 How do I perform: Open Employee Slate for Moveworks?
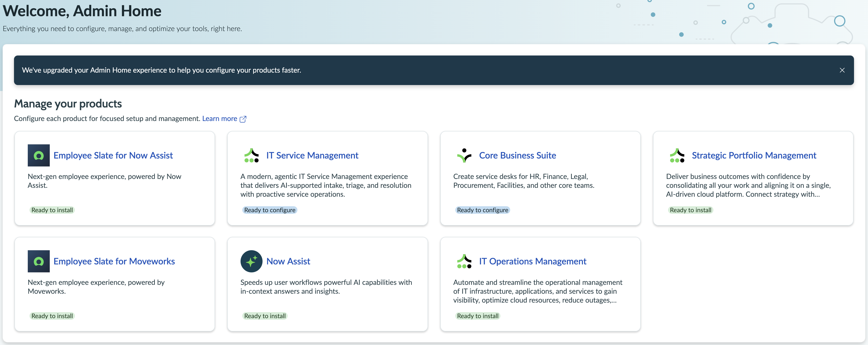point(114,261)
